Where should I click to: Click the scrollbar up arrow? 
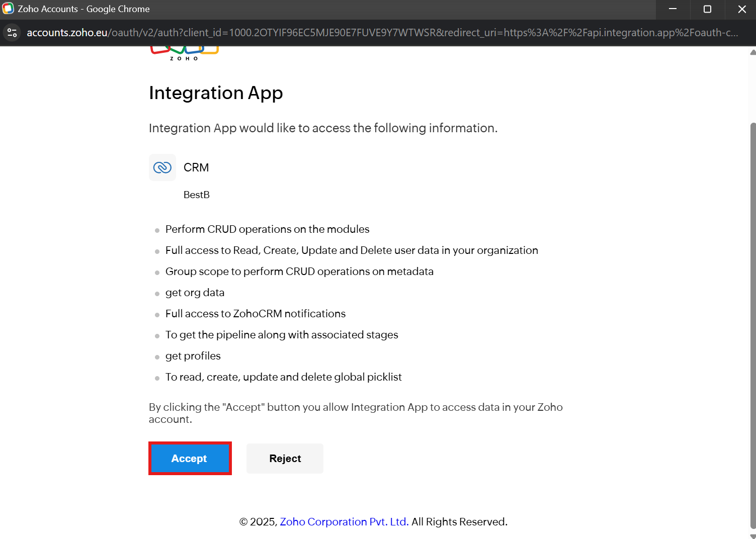coord(752,52)
